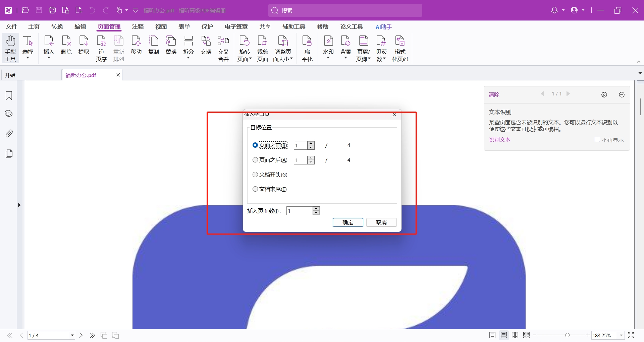Viewport: 644px width, 342px height.
Task: Select continuous facing view icon
Action: tap(527, 335)
